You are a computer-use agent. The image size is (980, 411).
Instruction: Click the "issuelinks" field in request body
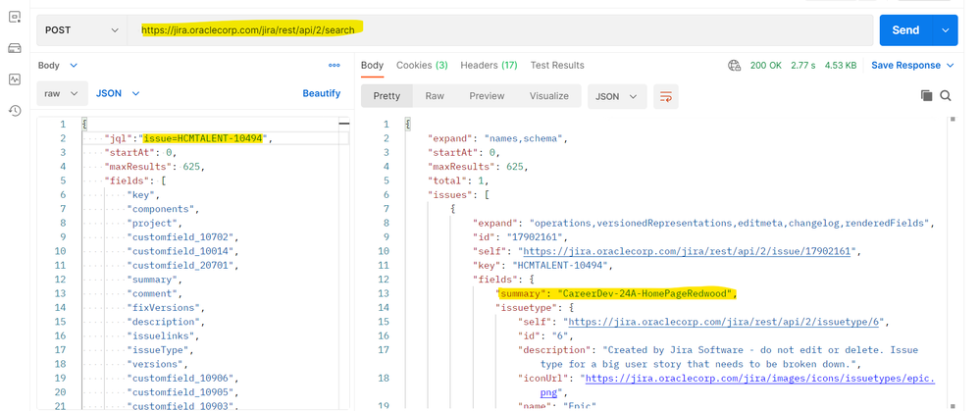click(x=163, y=335)
